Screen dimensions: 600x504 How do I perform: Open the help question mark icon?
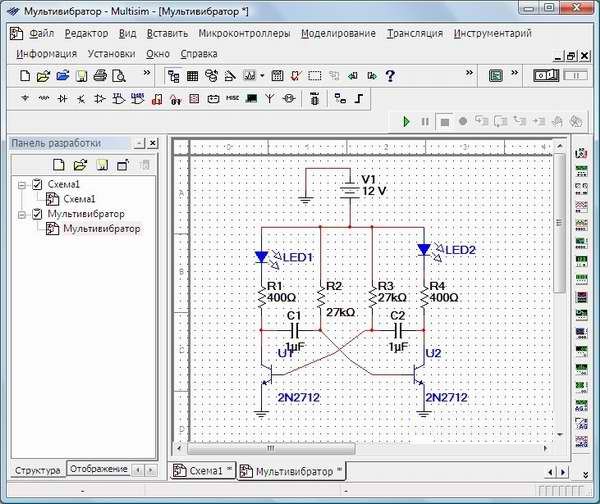[390, 76]
